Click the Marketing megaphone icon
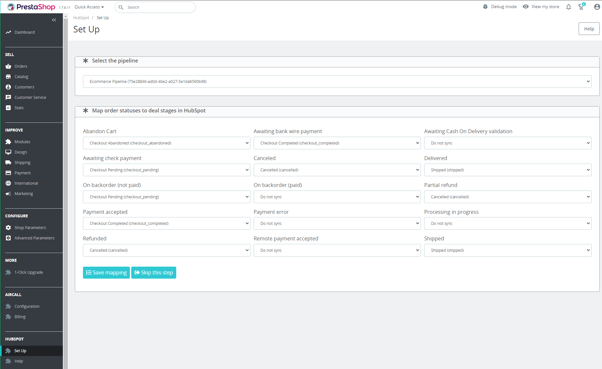The height and width of the screenshot is (369, 602). click(x=8, y=194)
